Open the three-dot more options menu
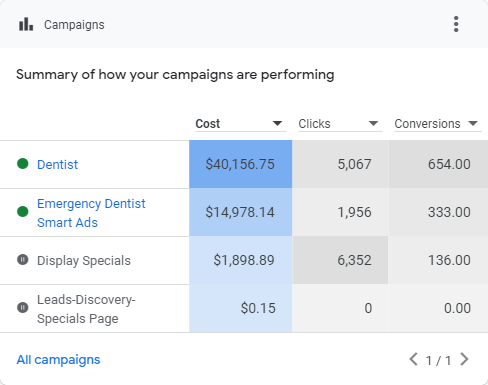 [456, 24]
